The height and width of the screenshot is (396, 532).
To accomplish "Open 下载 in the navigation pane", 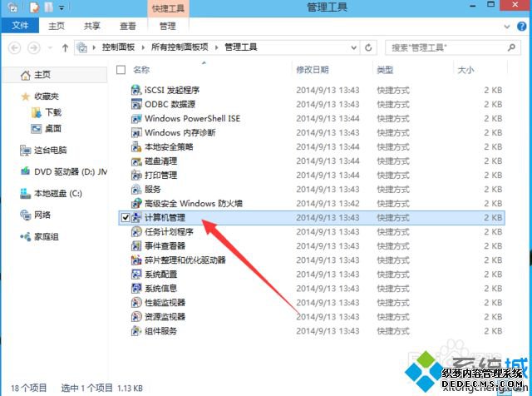I will pyautogui.click(x=53, y=112).
